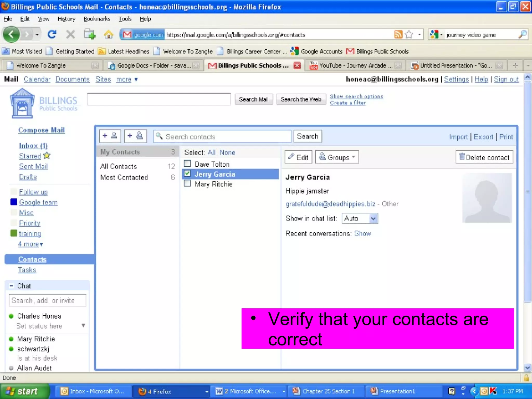Check the Mary Ritchie contact checkbox

coord(187,184)
